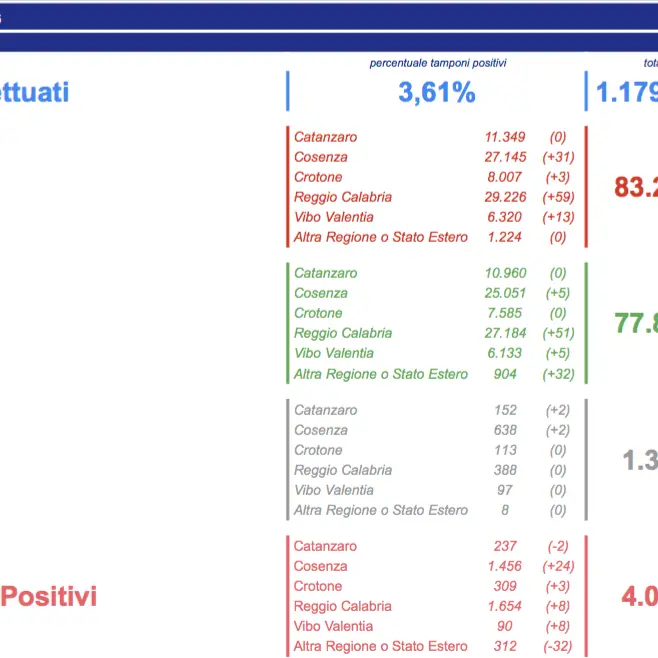The width and height of the screenshot is (658, 658).
Task: Select the green Catanzaro value 10.960
Action: coord(505,273)
